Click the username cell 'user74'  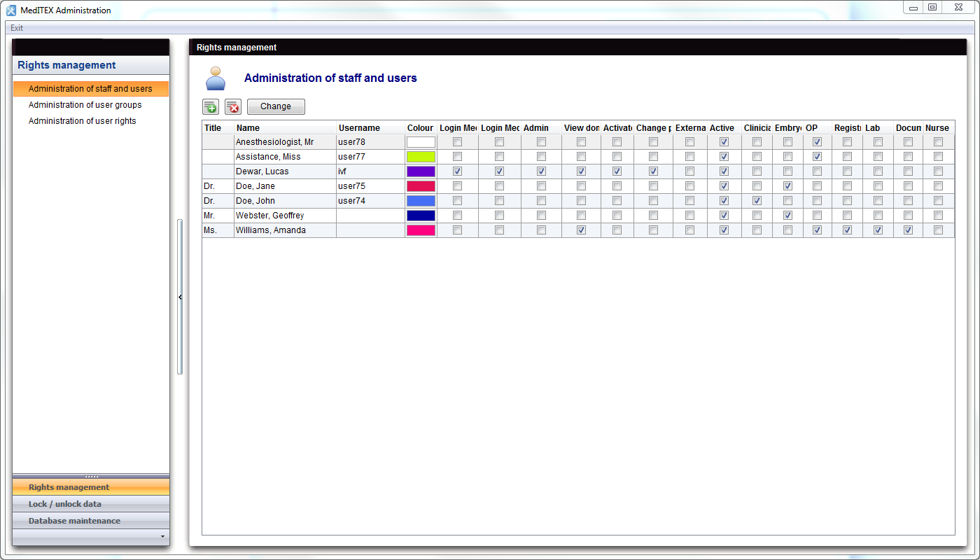(370, 201)
